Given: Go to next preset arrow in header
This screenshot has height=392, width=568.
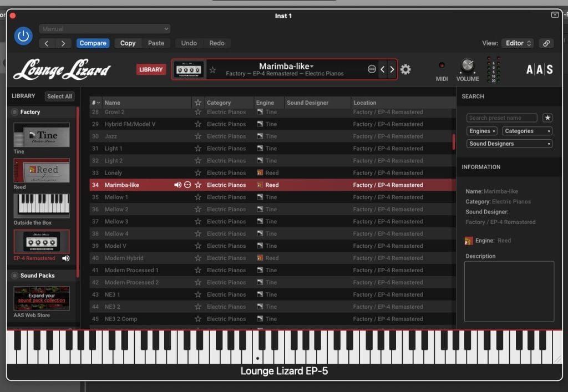Looking at the screenshot, I should pyautogui.click(x=392, y=69).
